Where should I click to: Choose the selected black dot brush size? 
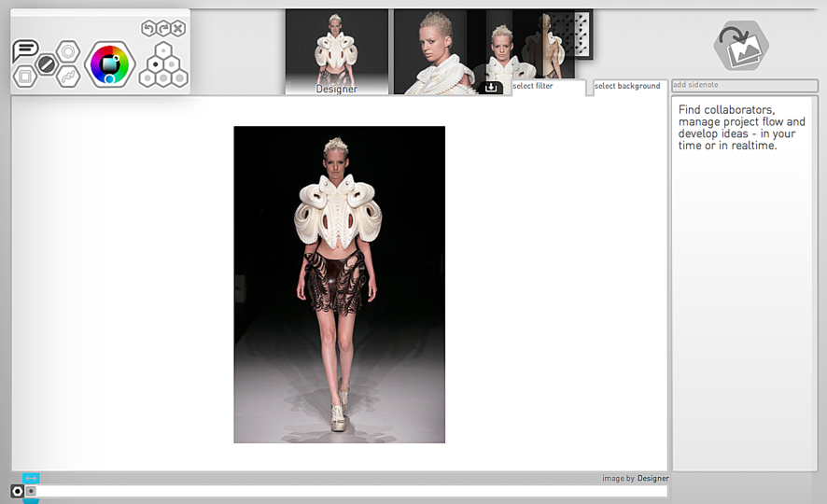[156, 64]
